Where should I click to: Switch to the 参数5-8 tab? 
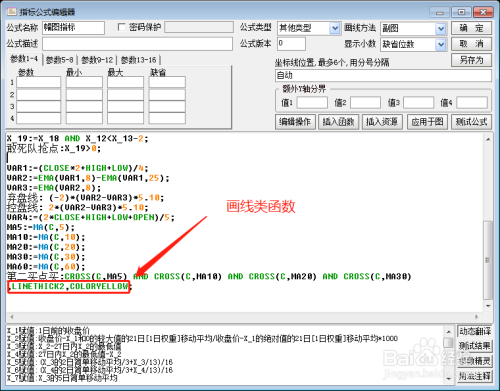tap(60, 60)
